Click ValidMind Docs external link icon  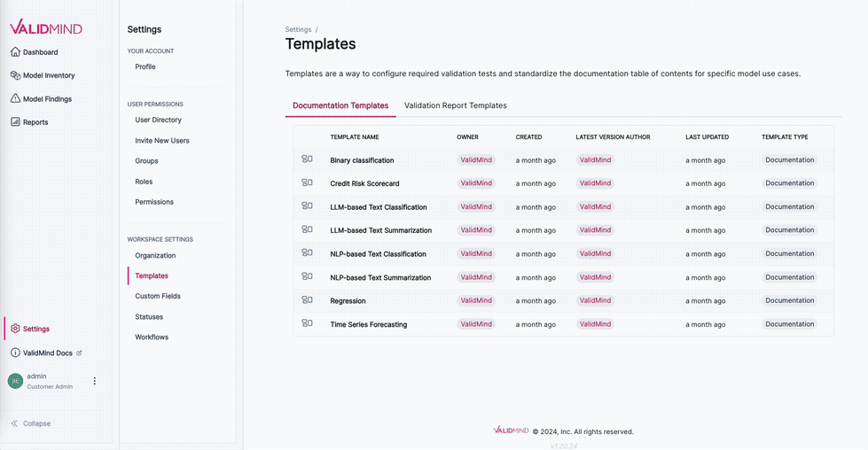pyautogui.click(x=79, y=353)
